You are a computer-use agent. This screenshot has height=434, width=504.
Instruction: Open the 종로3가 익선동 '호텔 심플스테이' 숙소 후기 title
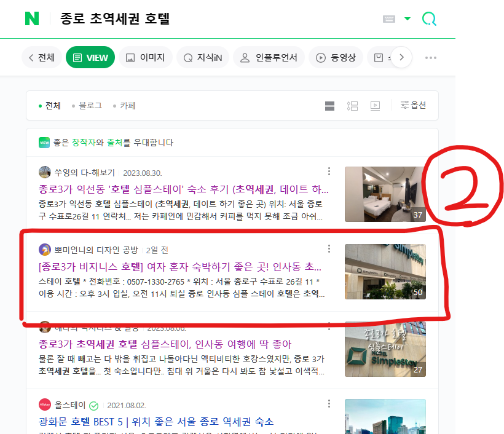point(183,189)
